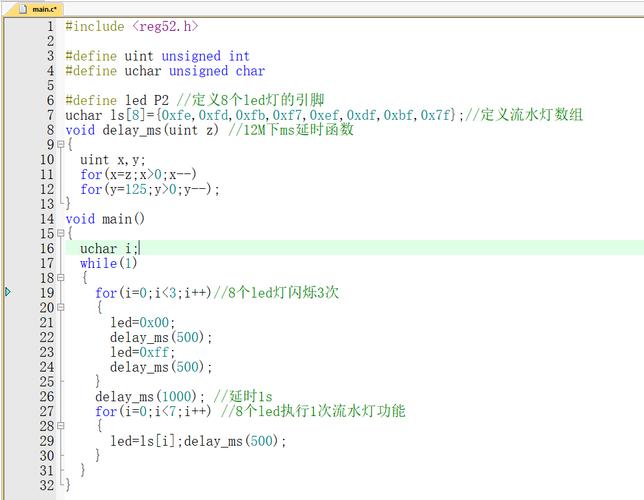The height and width of the screenshot is (500, 644).
Task: Click the 'led=ls[i];delay_ms(500);' line
Action: tap(198, 441)
